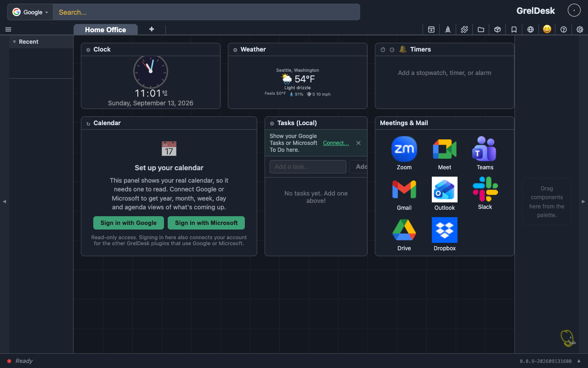Click the add-widget calendar-plus toolbar icon

(431, 29)
